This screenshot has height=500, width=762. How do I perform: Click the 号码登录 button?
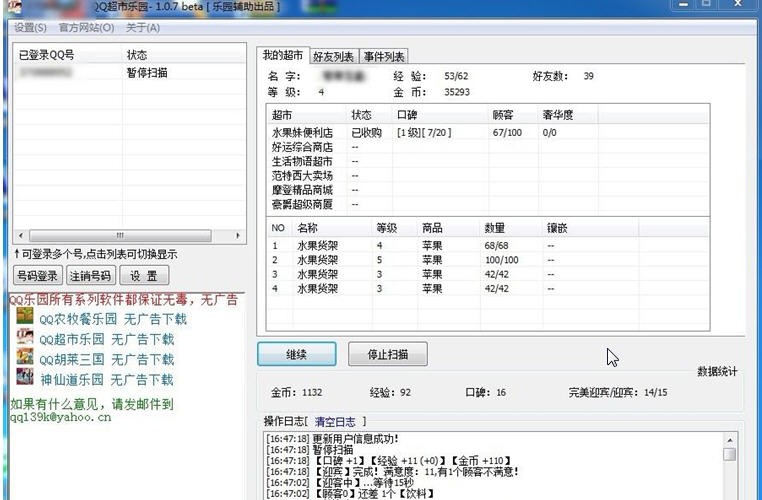tap(38, 276)
